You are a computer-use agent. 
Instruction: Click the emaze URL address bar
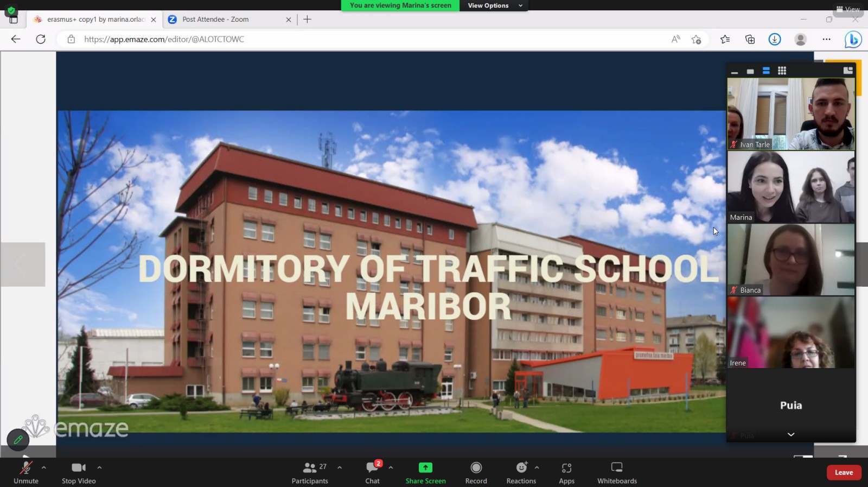325,39
